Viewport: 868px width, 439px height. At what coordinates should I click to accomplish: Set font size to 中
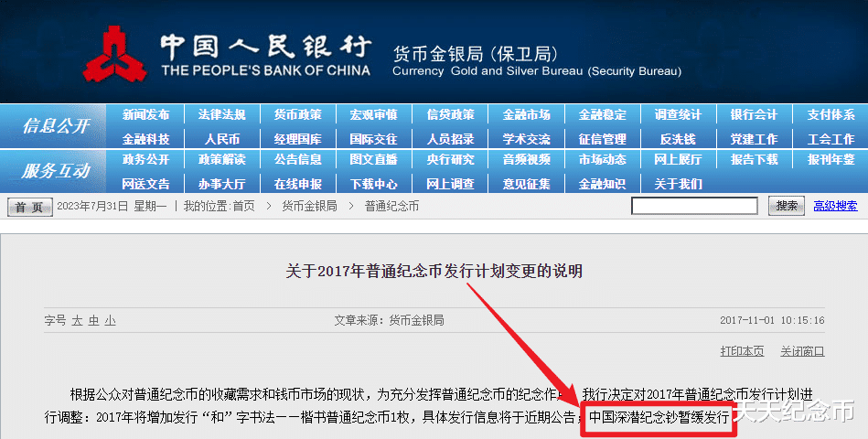click(x=93, y=320)
